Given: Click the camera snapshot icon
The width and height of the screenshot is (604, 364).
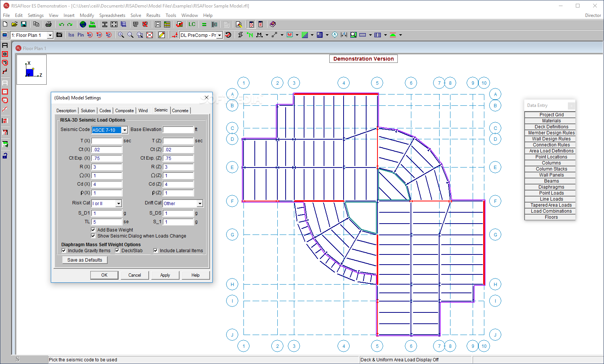Looking at the screenshot, I should click(59, 35).
